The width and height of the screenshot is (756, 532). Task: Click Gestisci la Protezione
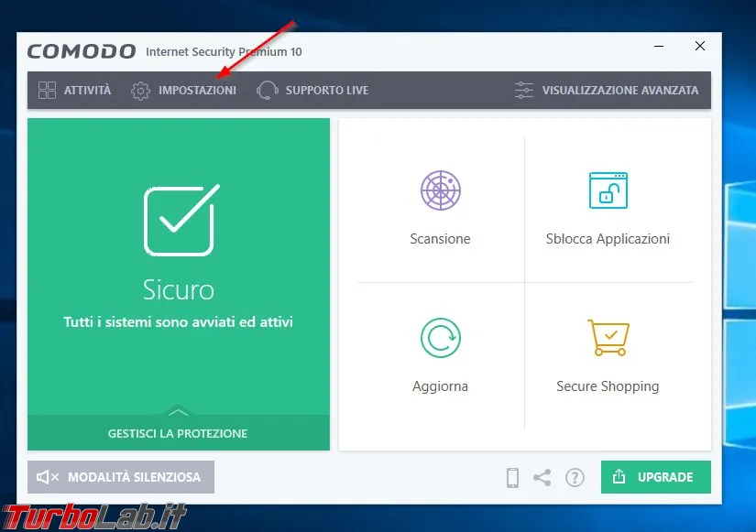[178, 433]
